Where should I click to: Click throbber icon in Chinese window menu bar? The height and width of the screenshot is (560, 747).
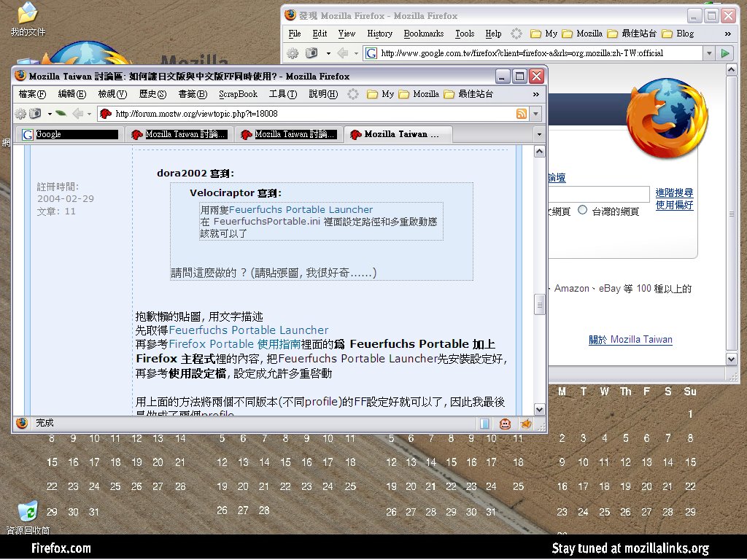(353, 94)
